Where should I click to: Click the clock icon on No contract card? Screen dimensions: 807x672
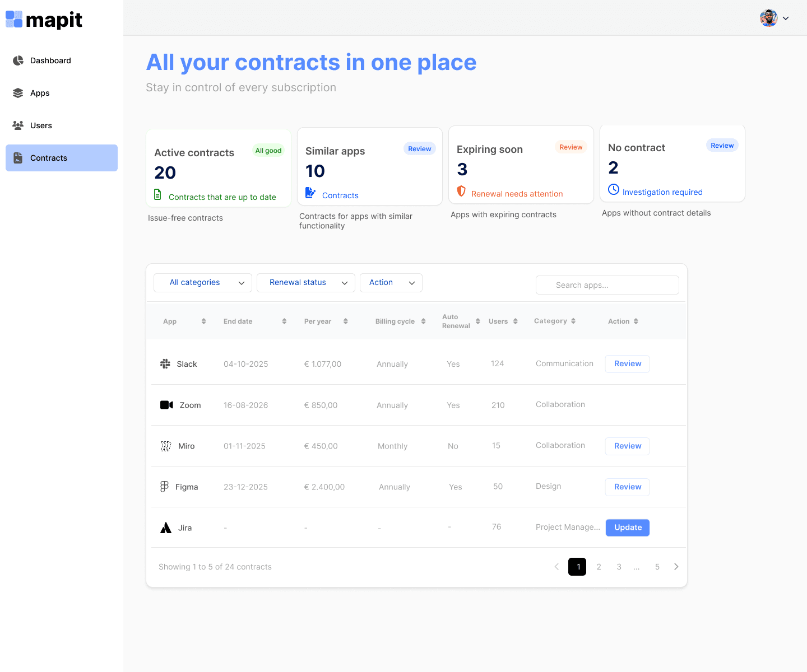614,190
